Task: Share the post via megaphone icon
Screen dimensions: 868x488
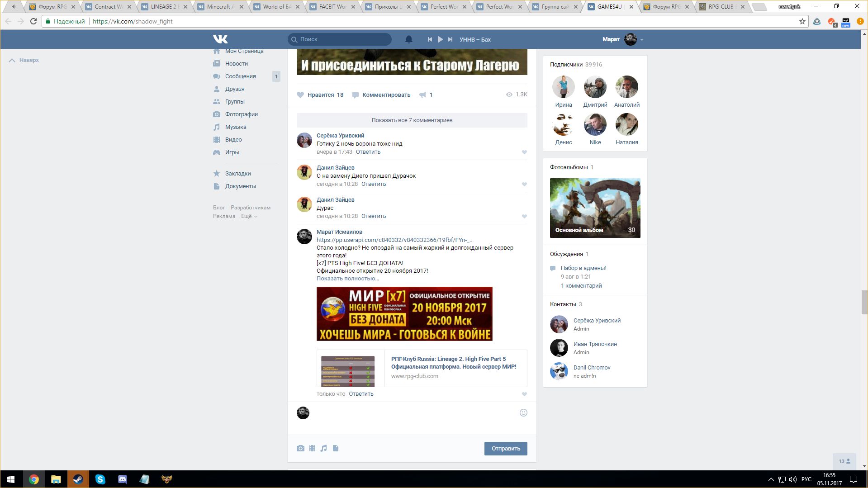Action: [x=422, y=95]
